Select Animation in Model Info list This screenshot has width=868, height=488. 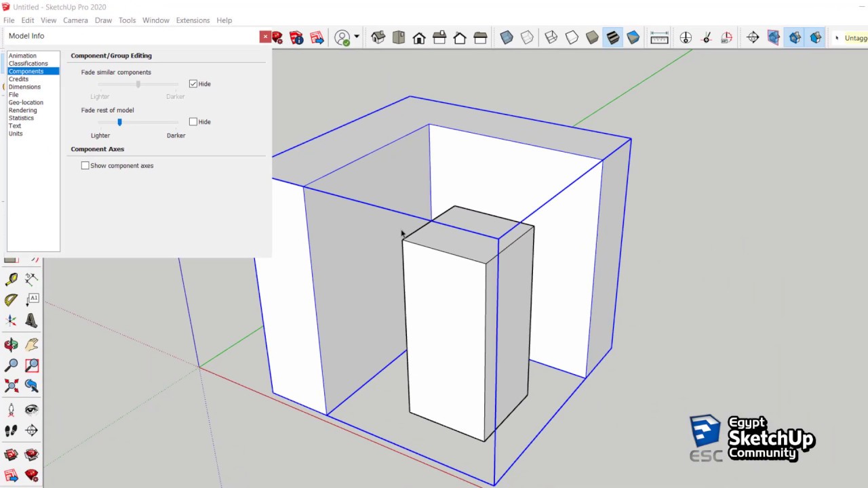click(22, 56)
